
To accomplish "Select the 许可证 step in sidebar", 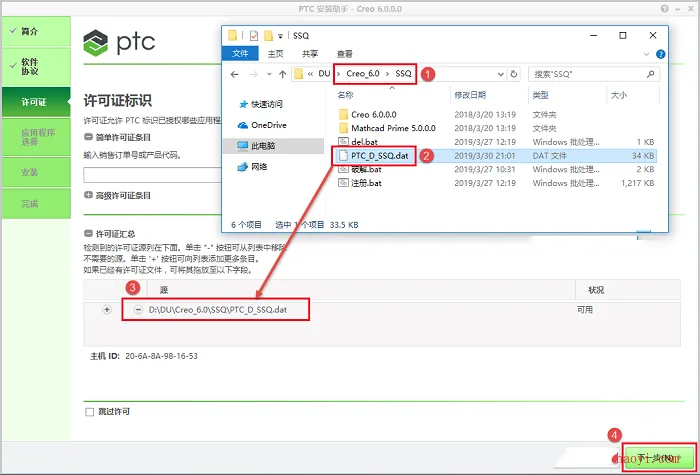I will click(36, 102).
